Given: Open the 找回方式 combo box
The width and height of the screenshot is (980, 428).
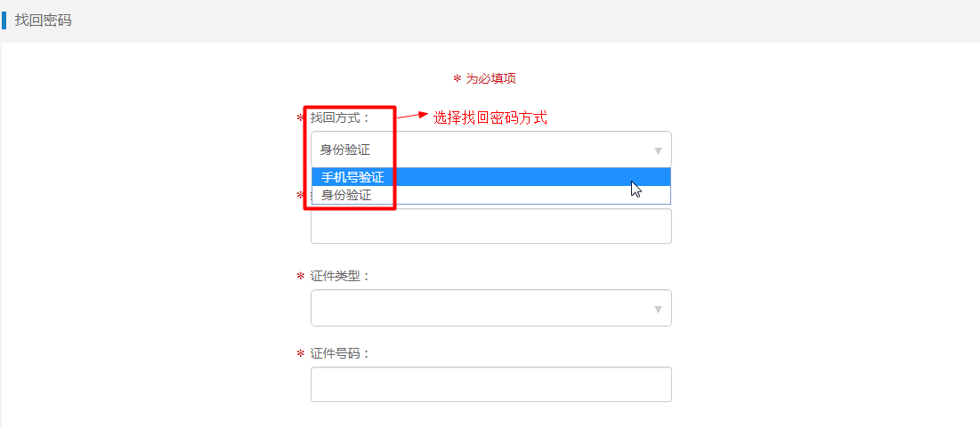Looking at the screenshot, I should (x=490, y=149).
